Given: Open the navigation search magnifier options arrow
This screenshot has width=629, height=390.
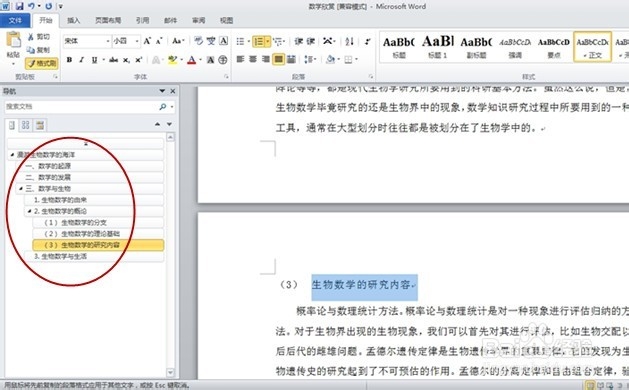Looking at the screenshot, I should tap(172, 107).
